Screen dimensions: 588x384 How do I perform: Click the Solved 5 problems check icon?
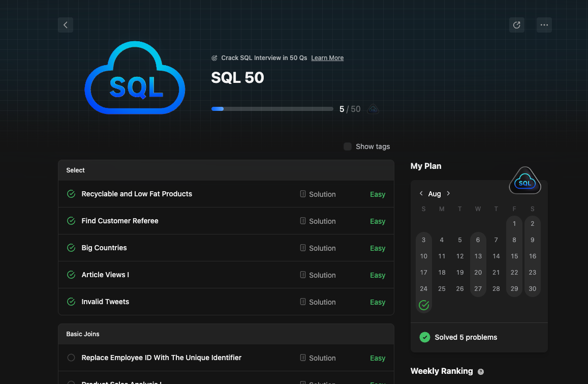pyautogui.click(x=424, y=337)
